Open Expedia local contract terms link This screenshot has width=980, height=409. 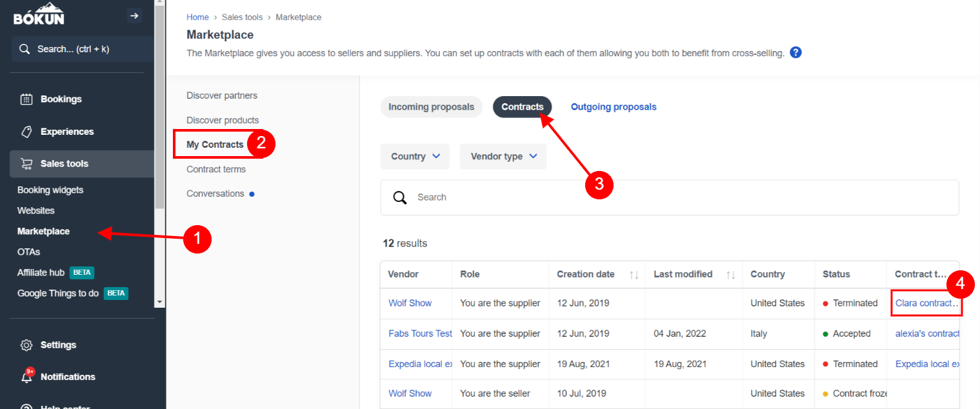(x=928, y=364)
